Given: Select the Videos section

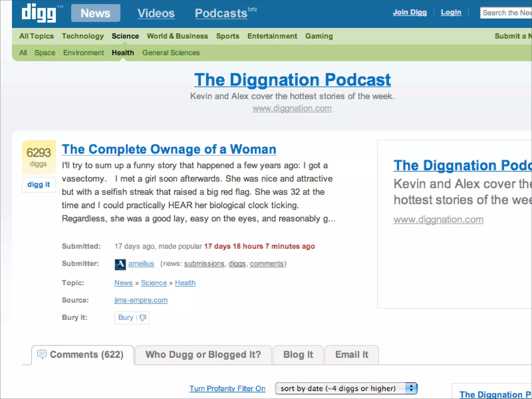Looking at the screenshot, I should (156, 13).
